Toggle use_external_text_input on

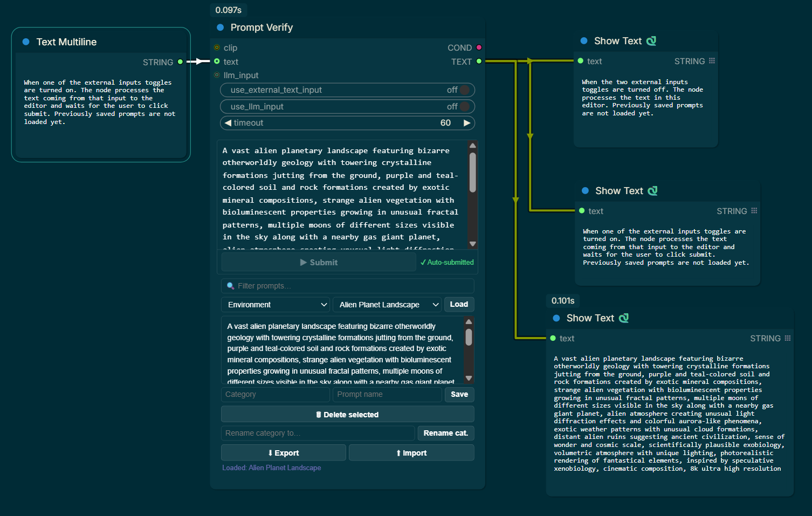click(347, 90)
